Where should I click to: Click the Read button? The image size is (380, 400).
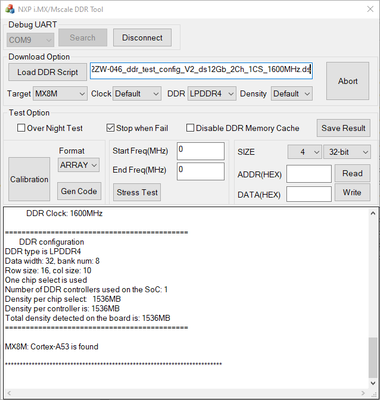(x=352, y=173)
